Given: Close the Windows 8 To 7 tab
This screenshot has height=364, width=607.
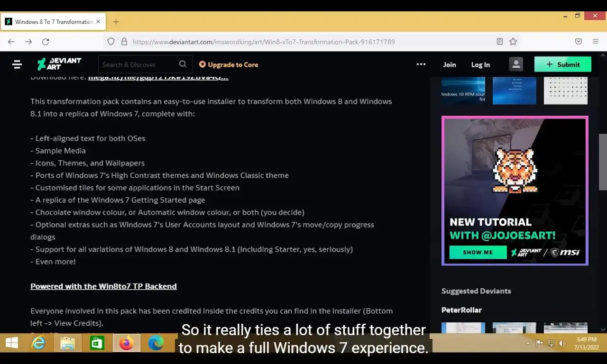Looking at the screenshot, I should [x=98, y=22].
